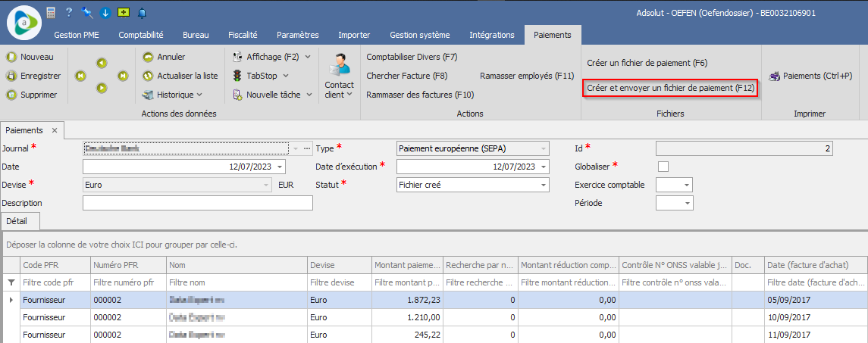Go to first record navigation arrow
This screenshot has height=343, width=868.
[x=81, y=75]
